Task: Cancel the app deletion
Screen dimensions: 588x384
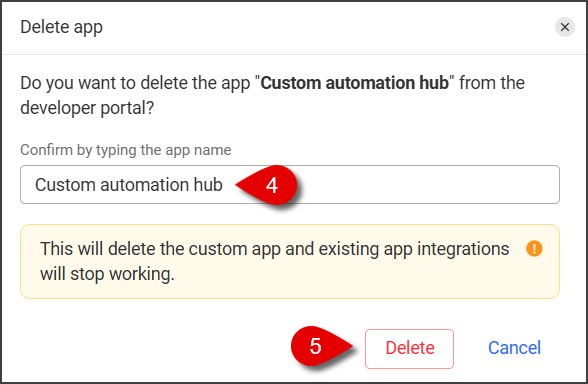Action: point(514,348)
